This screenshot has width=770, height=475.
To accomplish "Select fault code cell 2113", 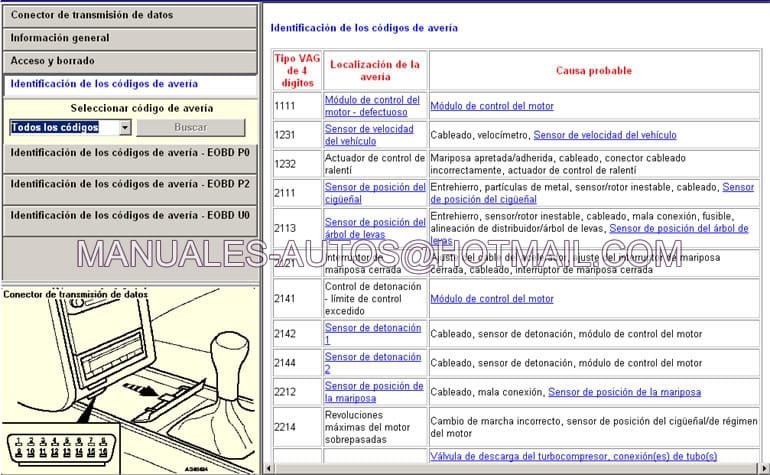I will tap(297, 228).
